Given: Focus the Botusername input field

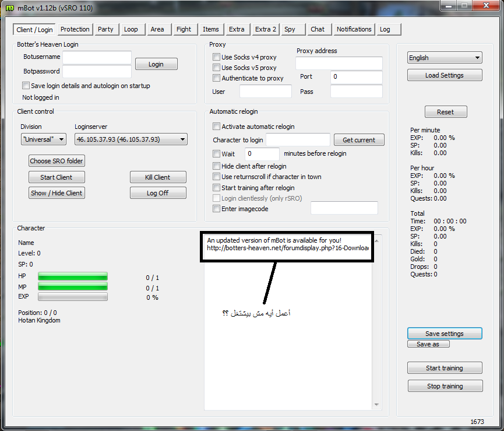Looking at the screenshot, I should (97, 57).
